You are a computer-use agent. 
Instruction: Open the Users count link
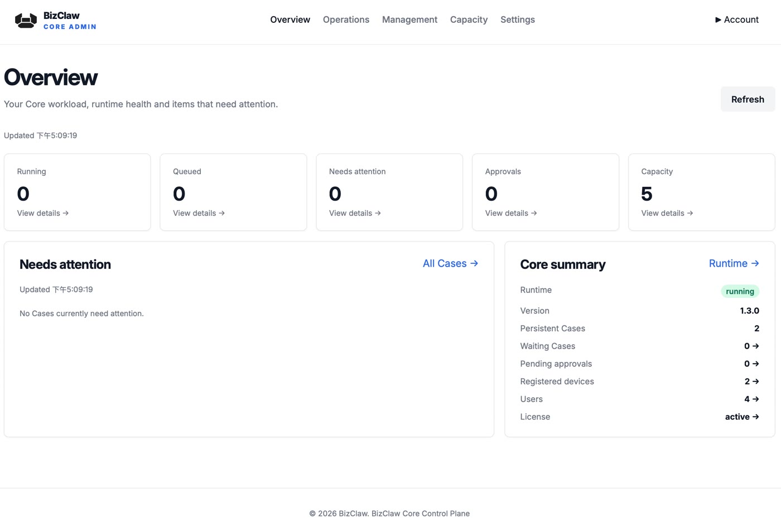(751, 399)
